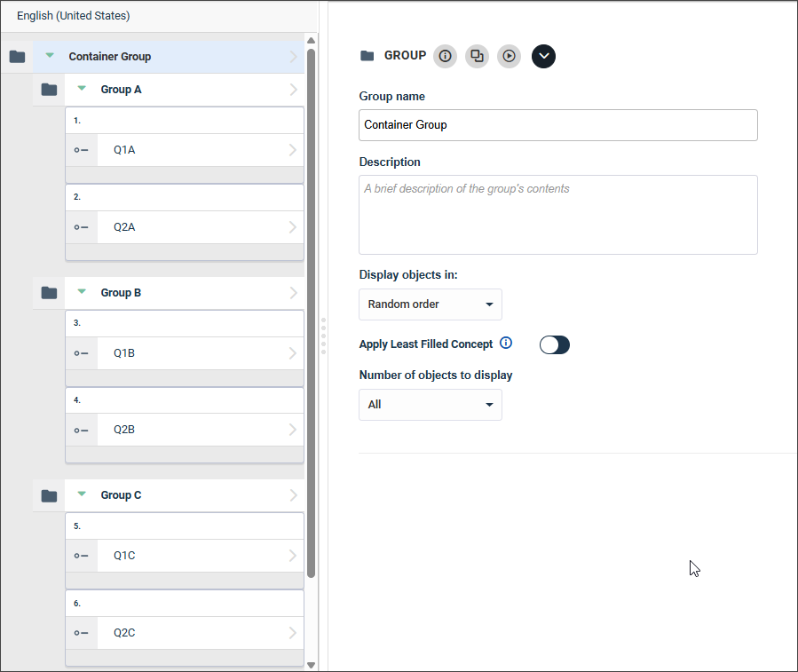The height and width of the screenshot is (672, 798).
Task: Open Group C via right chevron
Action: click(x=293, y=495)
